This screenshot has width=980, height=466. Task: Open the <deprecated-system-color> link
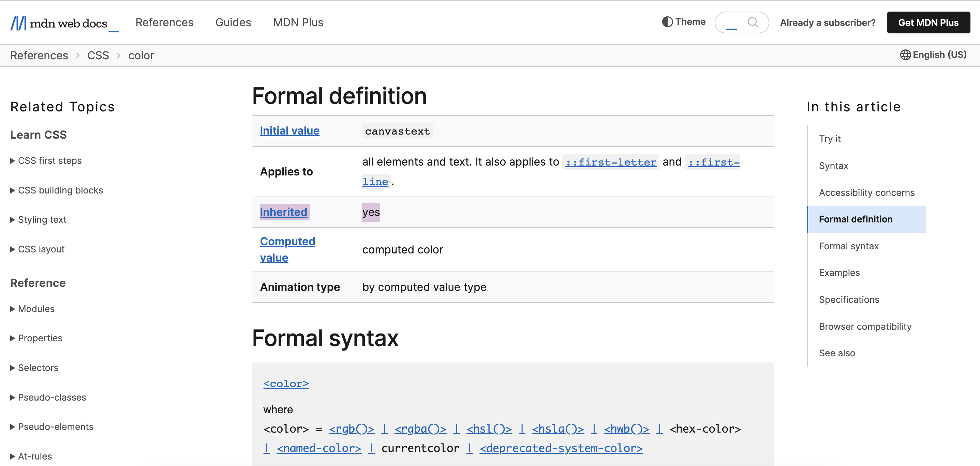pos(561,449)
